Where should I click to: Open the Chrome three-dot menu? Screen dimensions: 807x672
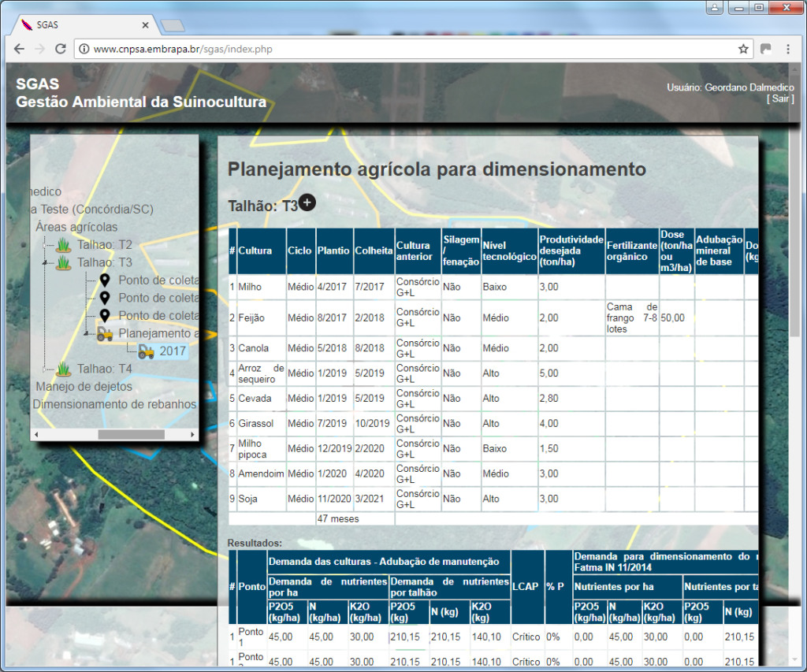(787, 49)
